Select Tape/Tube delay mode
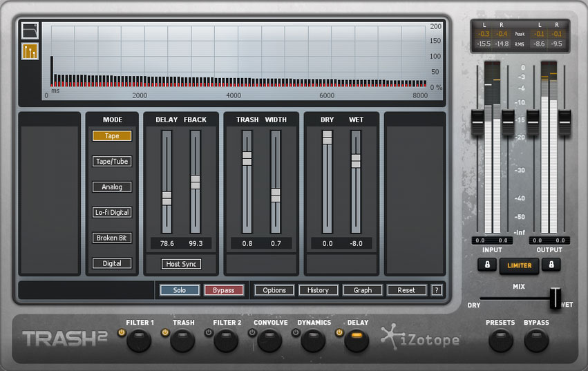The image size is (588, 371). [x=112, y=162]
